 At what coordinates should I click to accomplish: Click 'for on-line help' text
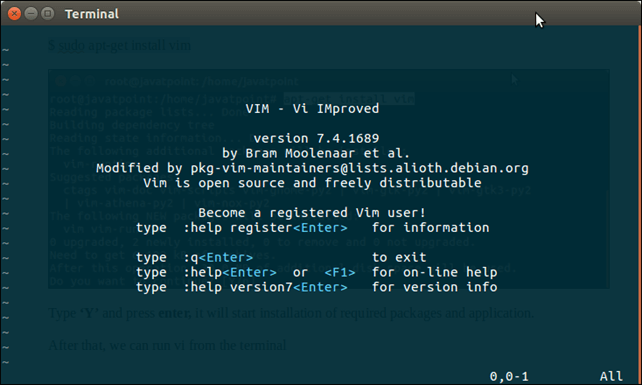pos(435,272)
